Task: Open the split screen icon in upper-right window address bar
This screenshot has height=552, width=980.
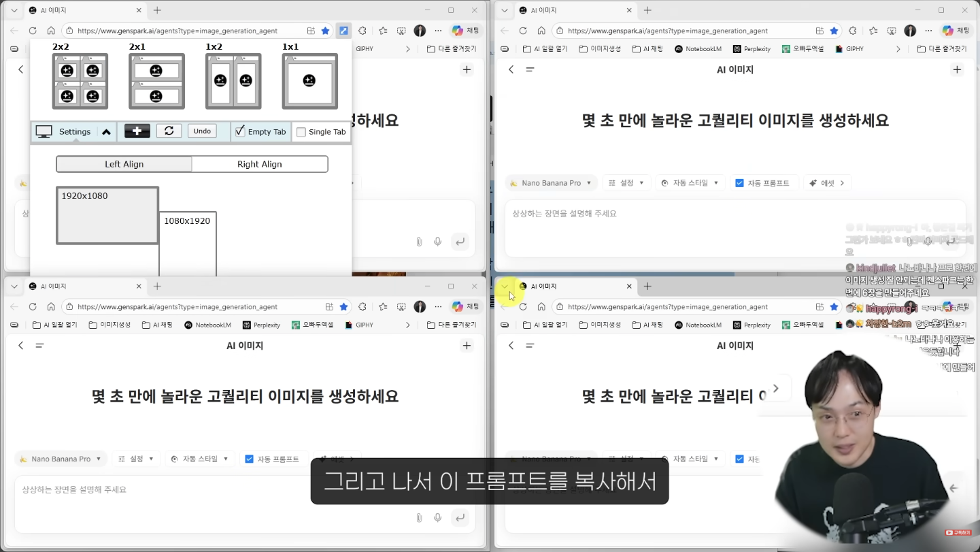Action: point(820,31)
